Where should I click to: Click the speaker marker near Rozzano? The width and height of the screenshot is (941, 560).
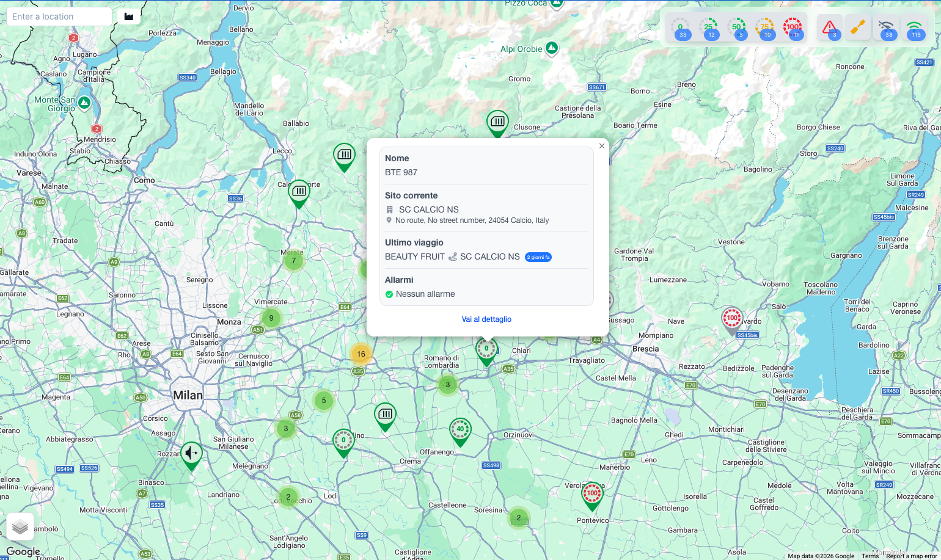pos(191,456)
